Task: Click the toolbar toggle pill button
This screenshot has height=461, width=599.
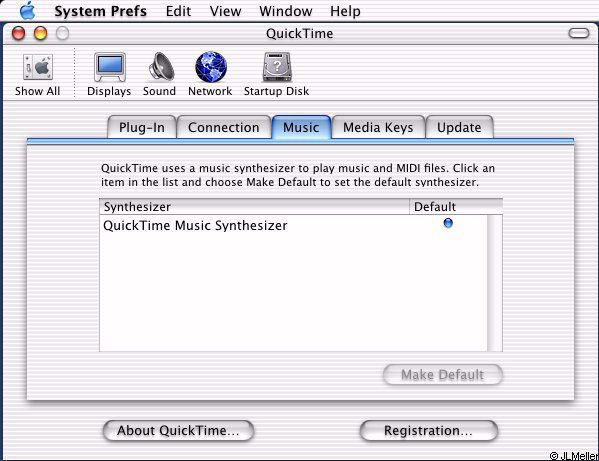Action: click(579, 33)
